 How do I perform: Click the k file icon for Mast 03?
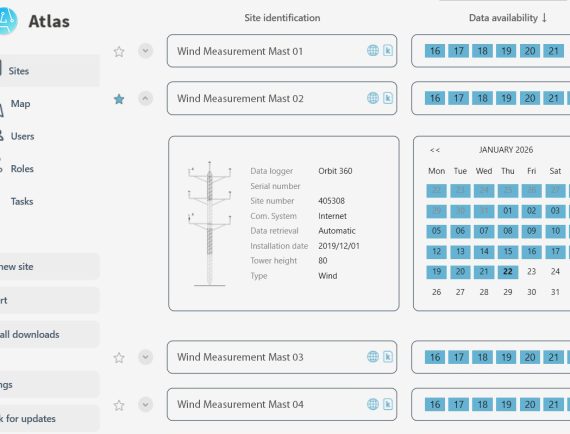[388, 357]
